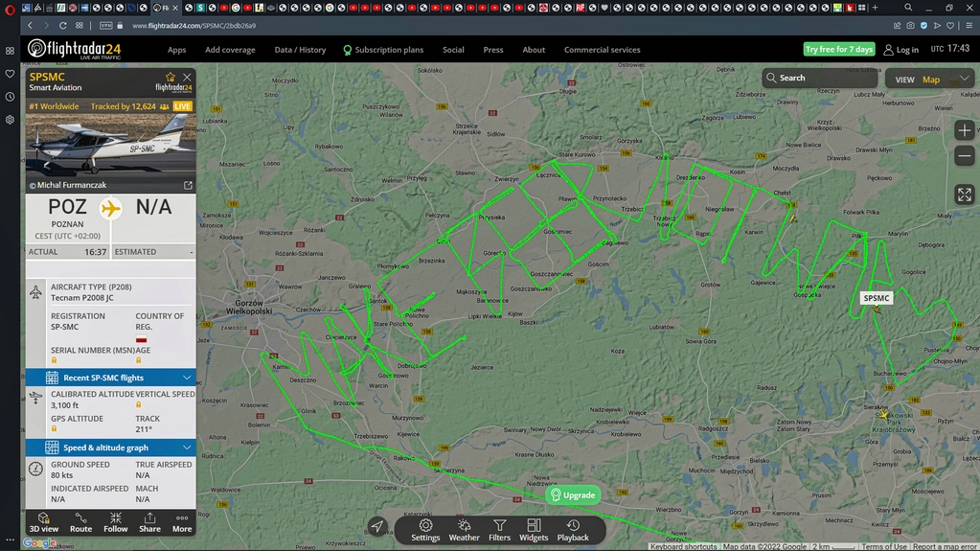The image size is (980, 551).
Task: Expand Speed & altitude graph section
Action: click(x=110, y=448)
